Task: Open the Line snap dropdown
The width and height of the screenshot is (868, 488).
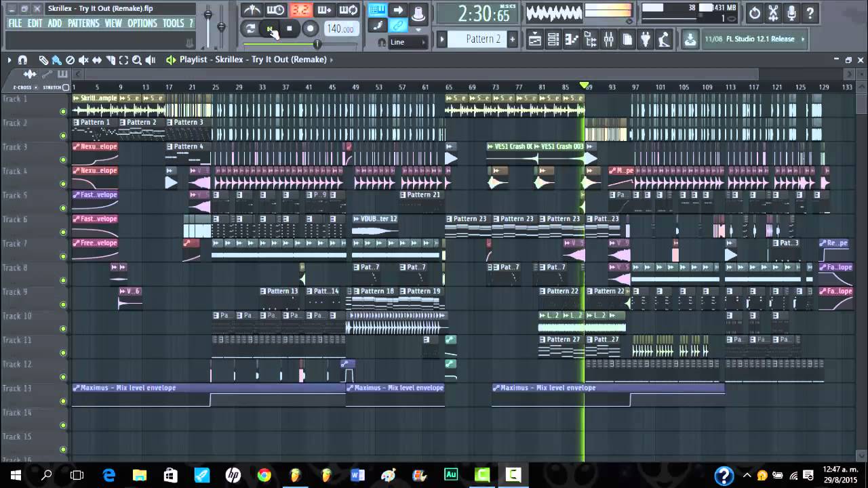Action: (x=408, y=42)
